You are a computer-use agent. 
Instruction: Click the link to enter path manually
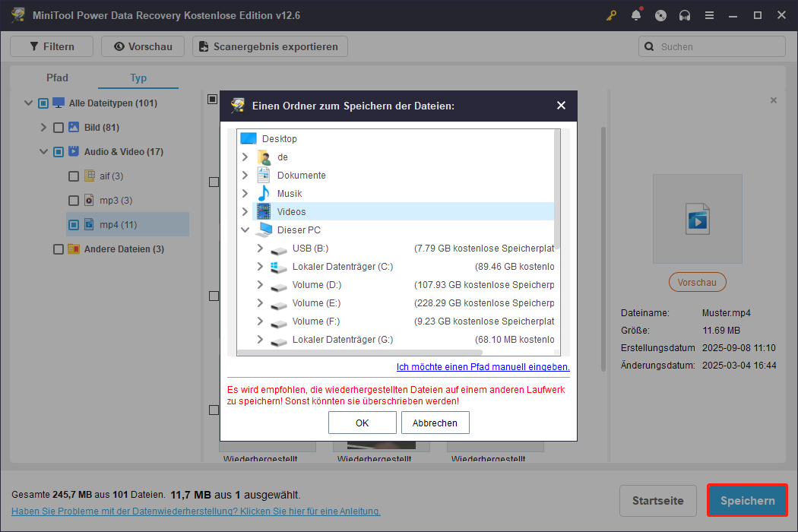[483, 367]
